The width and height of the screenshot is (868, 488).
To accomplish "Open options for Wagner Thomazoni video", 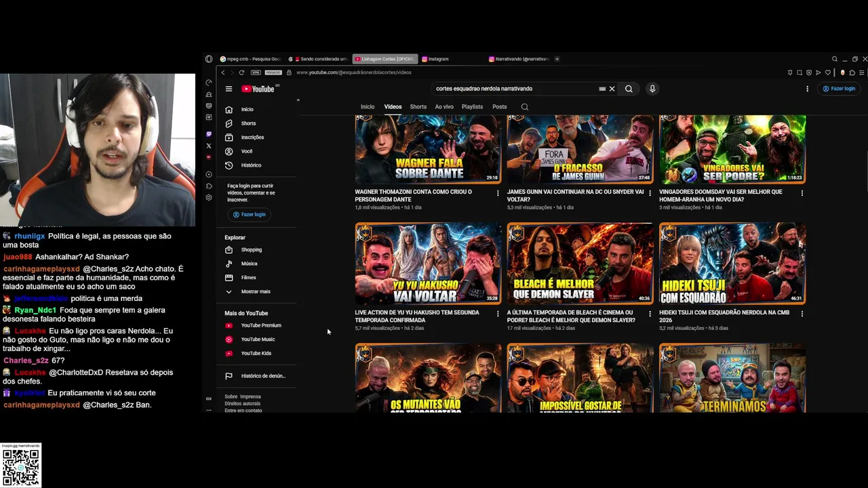I will click(498, 193).
